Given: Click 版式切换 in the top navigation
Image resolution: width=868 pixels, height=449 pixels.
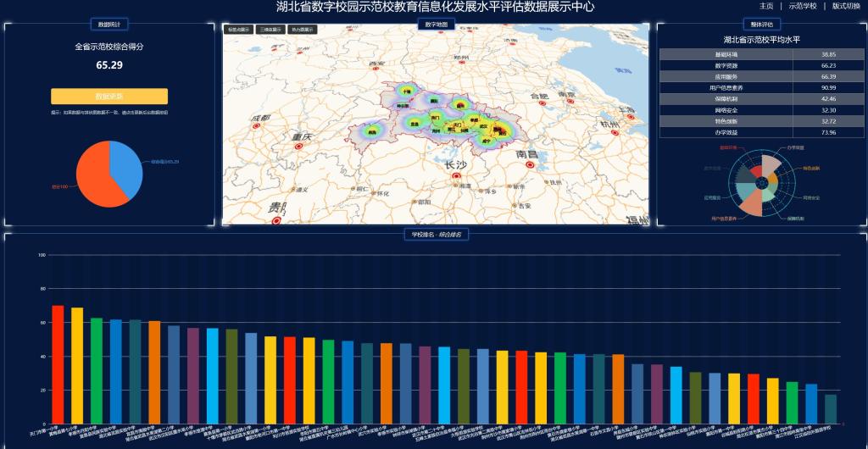Looking at the screenshot, I should [x=846, y=6].
